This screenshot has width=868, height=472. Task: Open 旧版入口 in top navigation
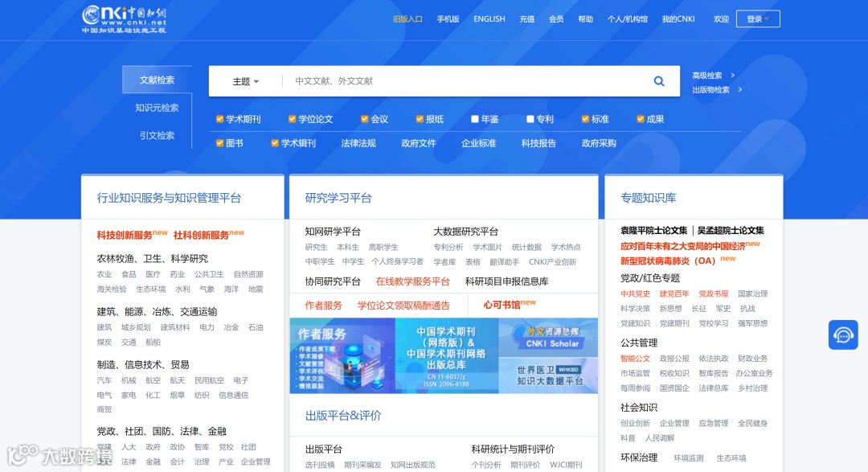pos(407,18)
